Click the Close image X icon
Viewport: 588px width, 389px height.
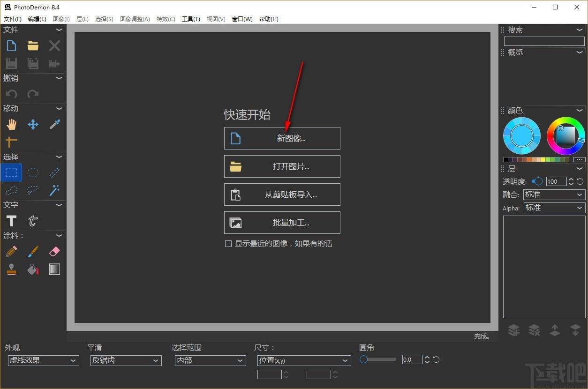click(x=54, y=45)
